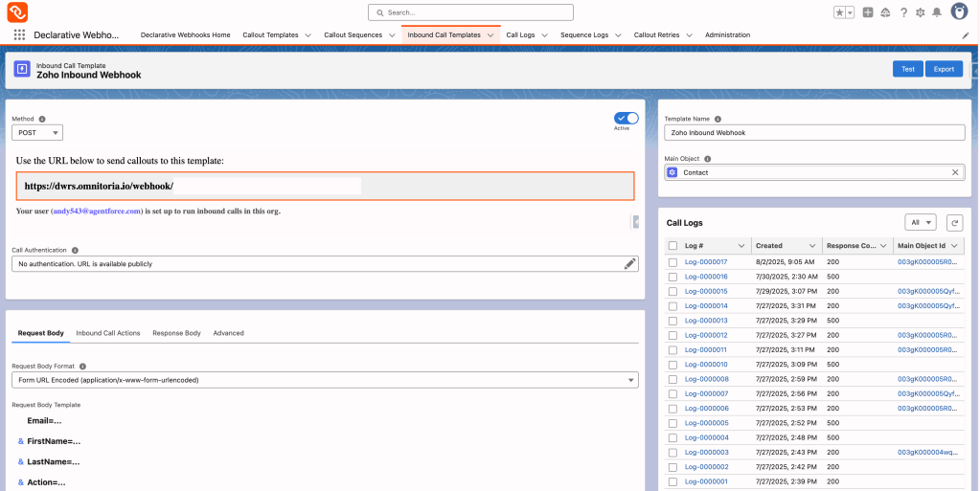Toggle the Active switch off
This screenshot has width=980, height=491.
pyautogui.click(x=626, y=118)
